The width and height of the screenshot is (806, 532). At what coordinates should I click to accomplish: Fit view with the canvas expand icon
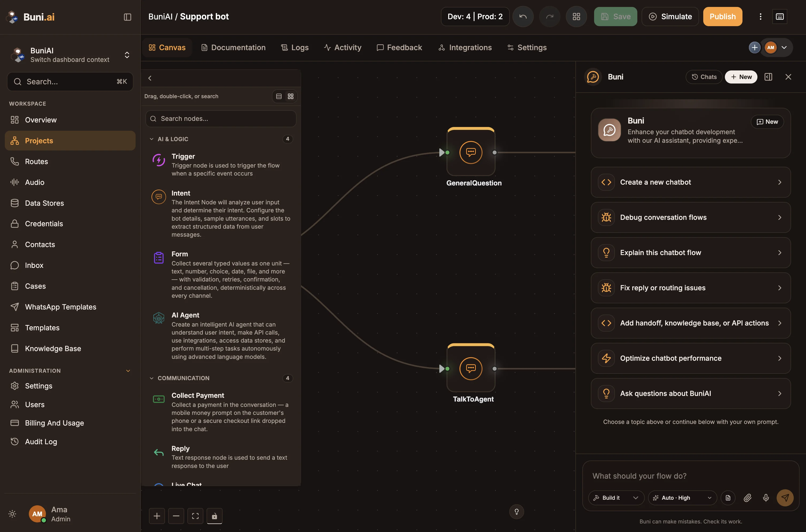(195, 516)
